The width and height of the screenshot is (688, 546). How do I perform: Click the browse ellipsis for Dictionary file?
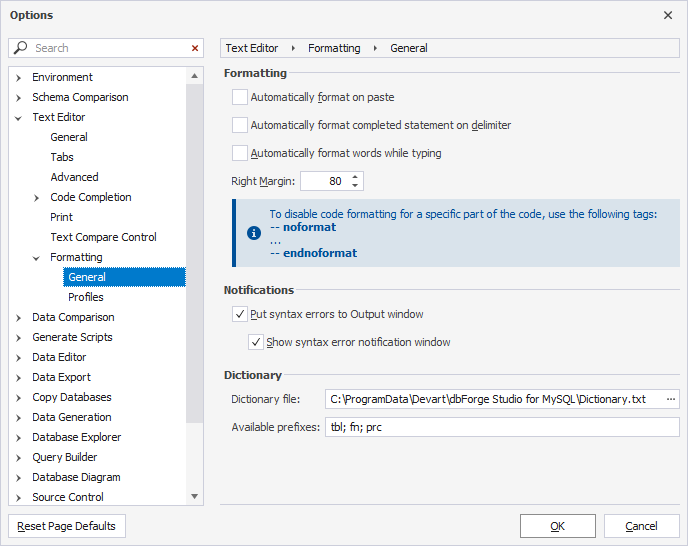[x=670, y=399]
